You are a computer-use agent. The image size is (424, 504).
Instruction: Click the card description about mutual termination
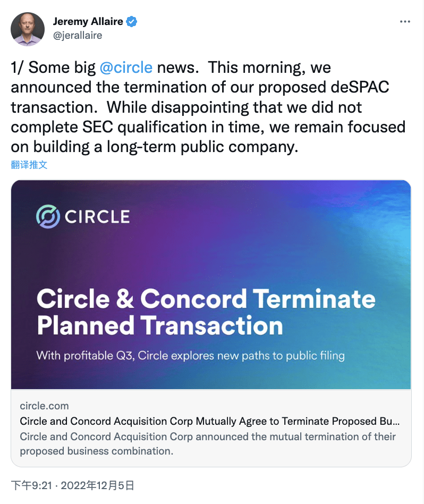pos(208,444)
